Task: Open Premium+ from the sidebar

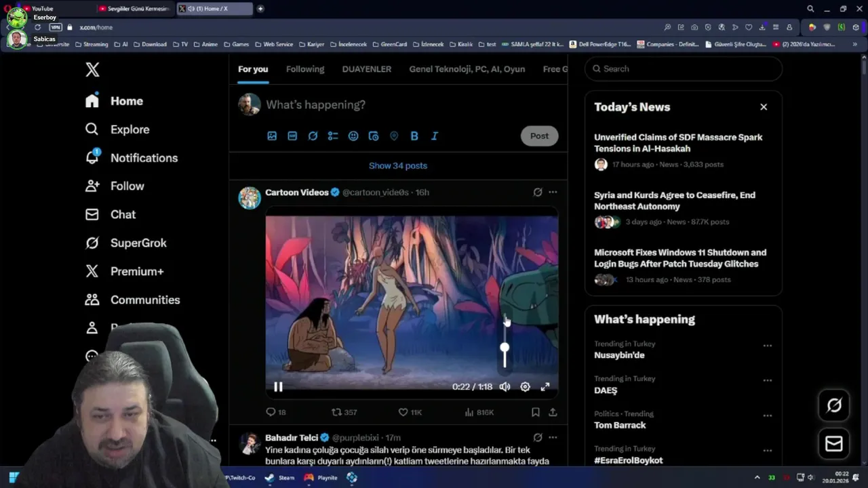Action: 124,271
